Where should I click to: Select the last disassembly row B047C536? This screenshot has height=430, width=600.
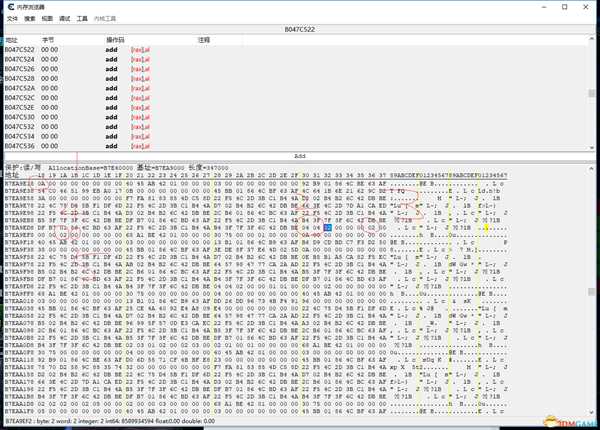point(20,146)
